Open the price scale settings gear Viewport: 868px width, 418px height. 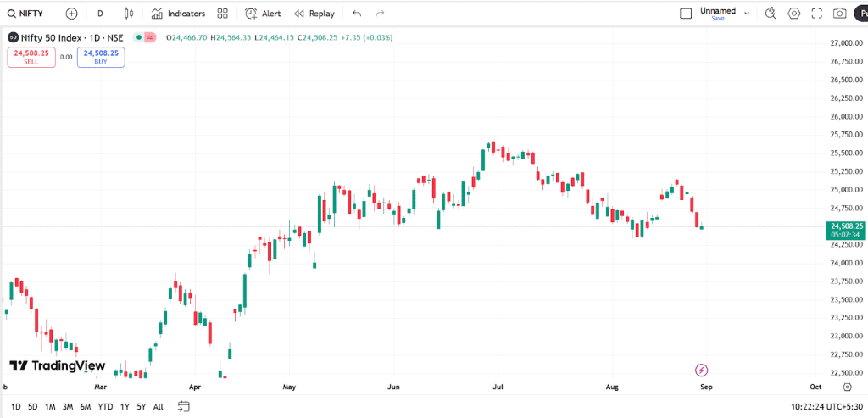(847, 387)
